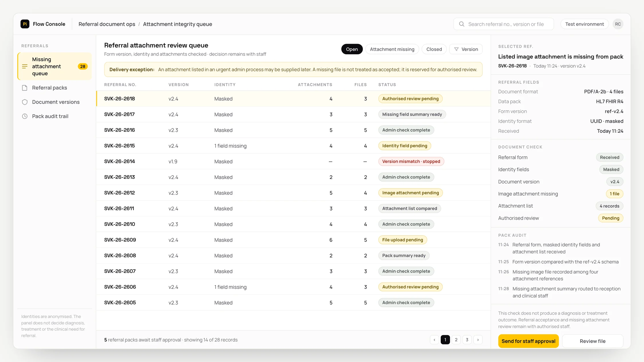Select referral row SVK-26-2616
644x362 pixels.
[x=293, y=130]
